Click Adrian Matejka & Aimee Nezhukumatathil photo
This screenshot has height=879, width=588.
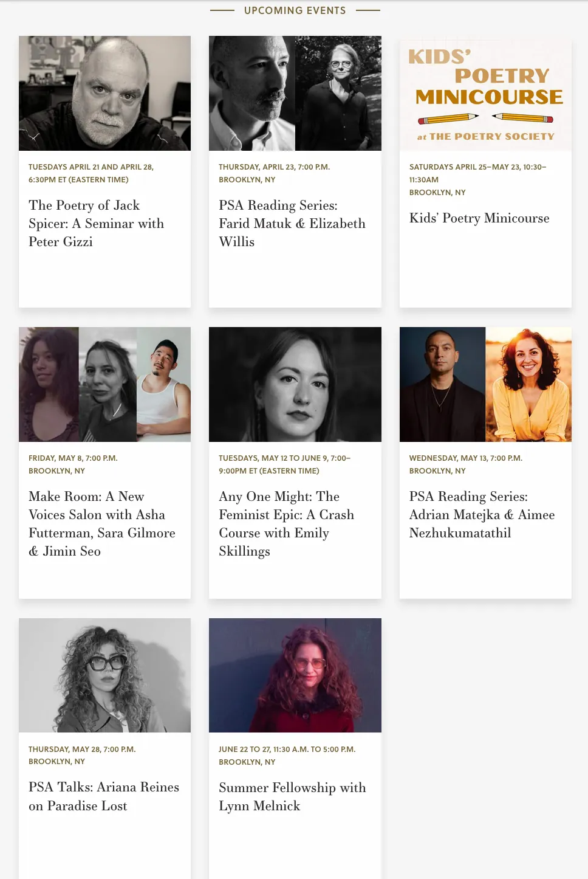click(x=485, y=384)
